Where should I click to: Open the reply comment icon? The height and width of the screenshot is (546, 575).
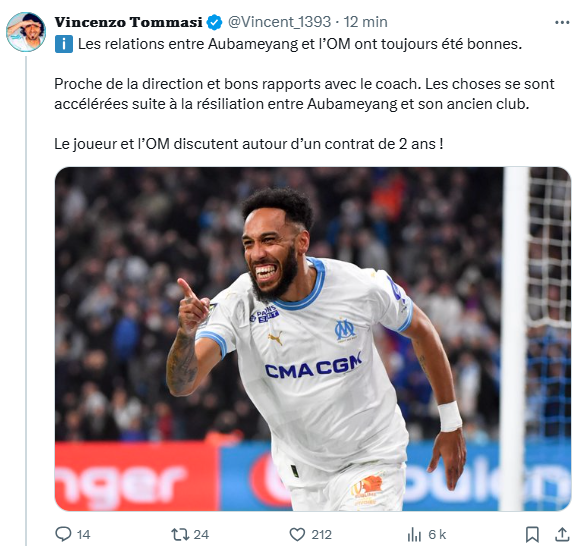[63, 534]
